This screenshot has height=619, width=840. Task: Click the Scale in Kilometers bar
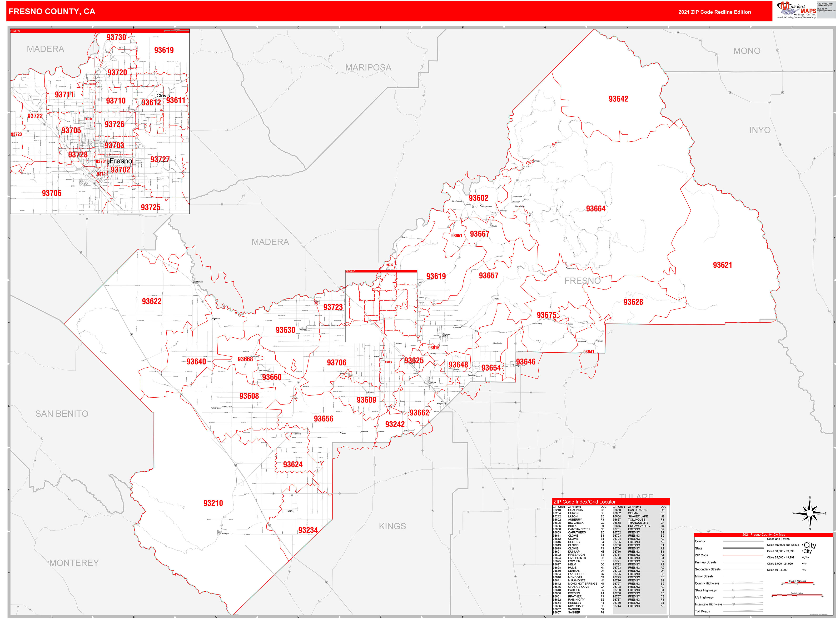797,583
